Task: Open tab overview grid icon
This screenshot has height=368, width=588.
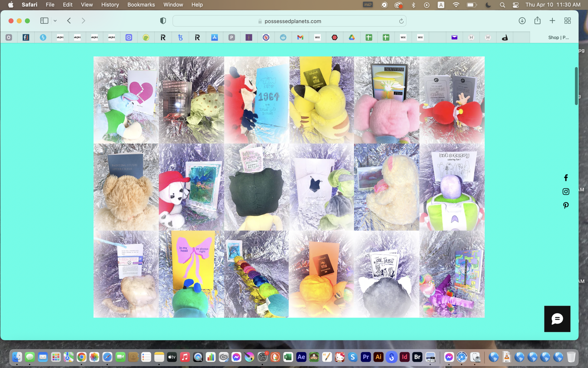Action: pos(567,21)
